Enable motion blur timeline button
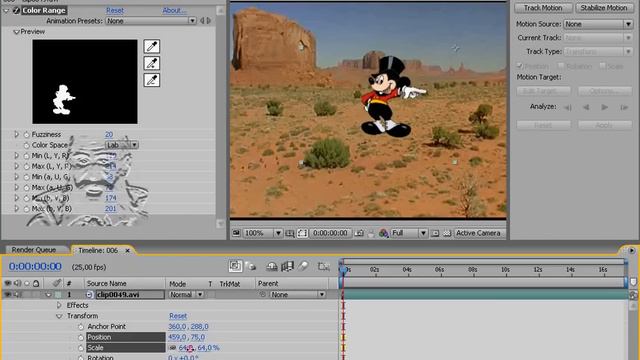Viewport: 640px width, 360px height. point(303,266)
